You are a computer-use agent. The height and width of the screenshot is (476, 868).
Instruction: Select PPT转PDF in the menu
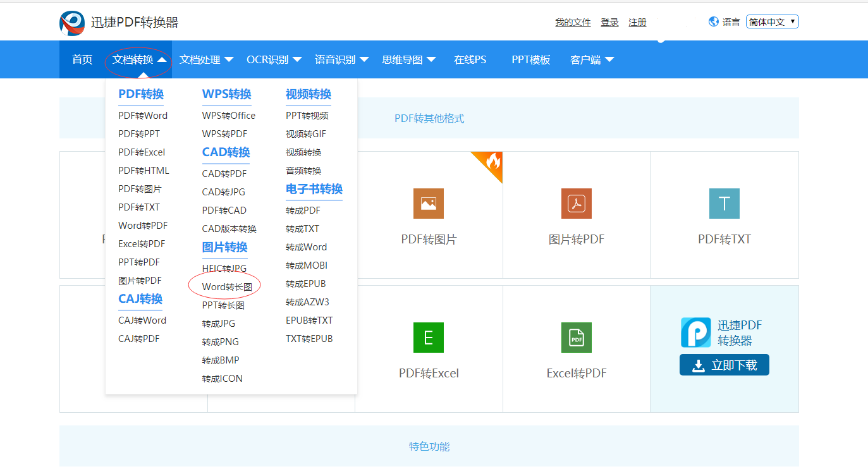point(139,262)
